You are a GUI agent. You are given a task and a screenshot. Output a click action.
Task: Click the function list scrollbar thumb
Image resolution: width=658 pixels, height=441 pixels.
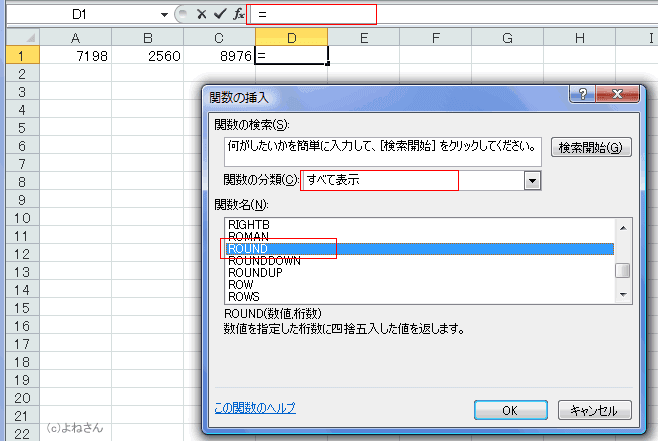pos(623,271)
